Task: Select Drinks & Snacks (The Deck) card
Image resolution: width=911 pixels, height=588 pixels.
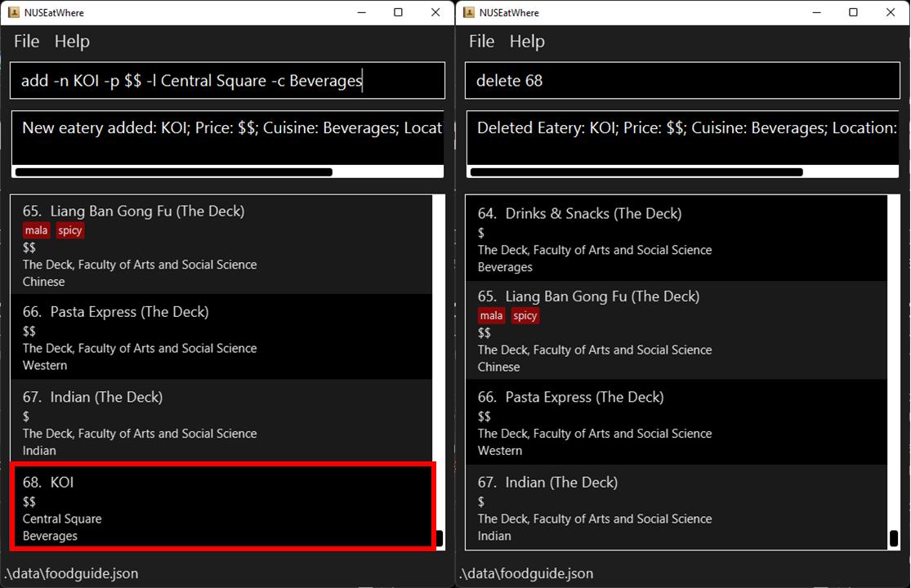Action: tap(677, 238)
